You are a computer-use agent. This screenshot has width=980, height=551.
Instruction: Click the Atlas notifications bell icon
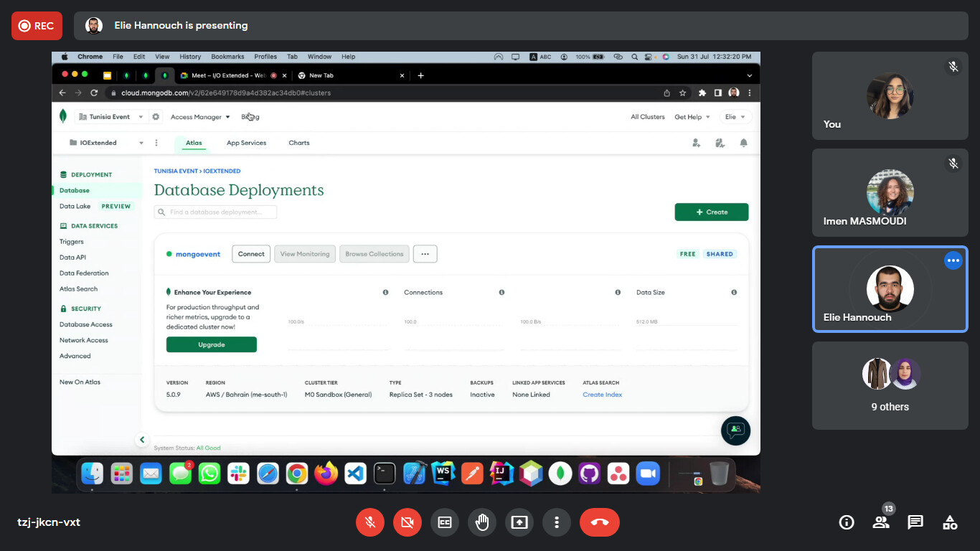[x=743, y=143]
